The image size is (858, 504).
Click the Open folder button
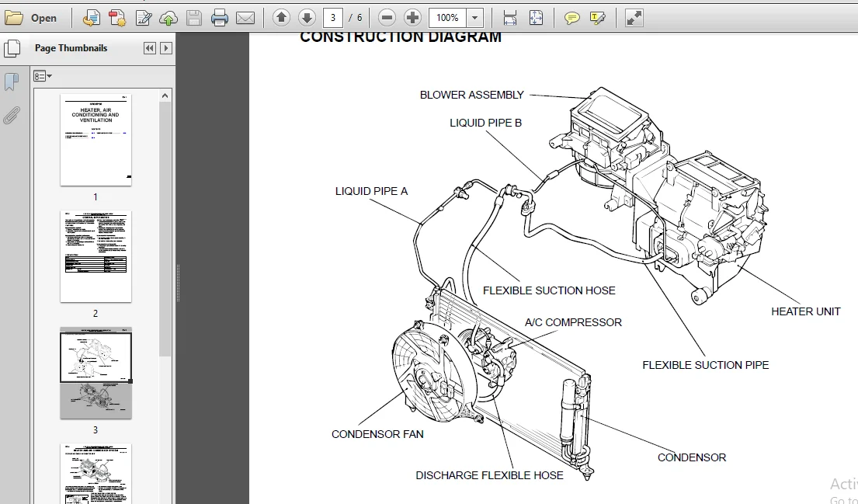pyautogui.click(x=30, y=18)
